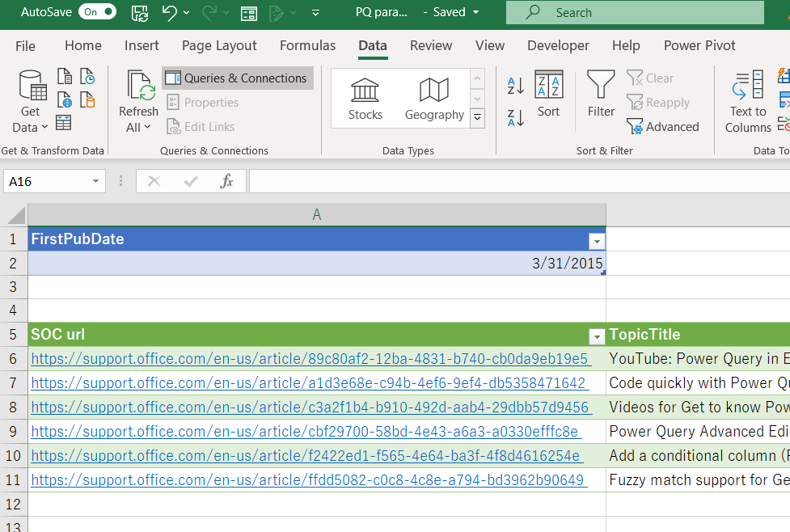This screenshot has height=532, width=790.
Task: Click Sort A to Z icon
Action: click(x=516, y=86)
